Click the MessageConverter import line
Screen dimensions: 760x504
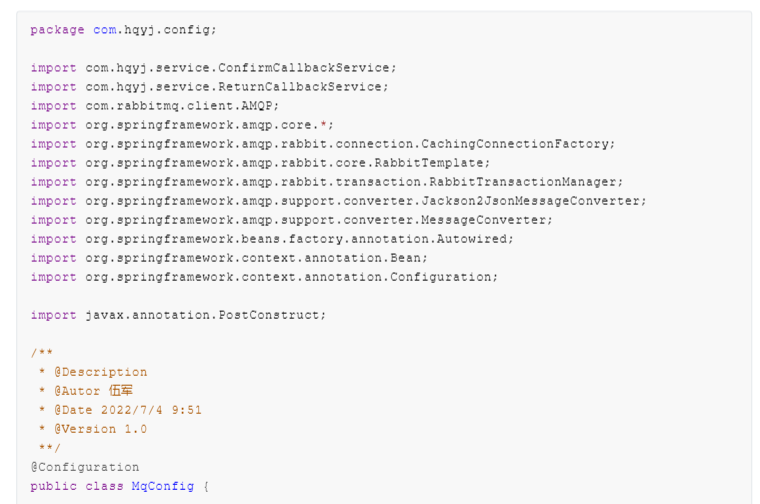coord(291,220)
